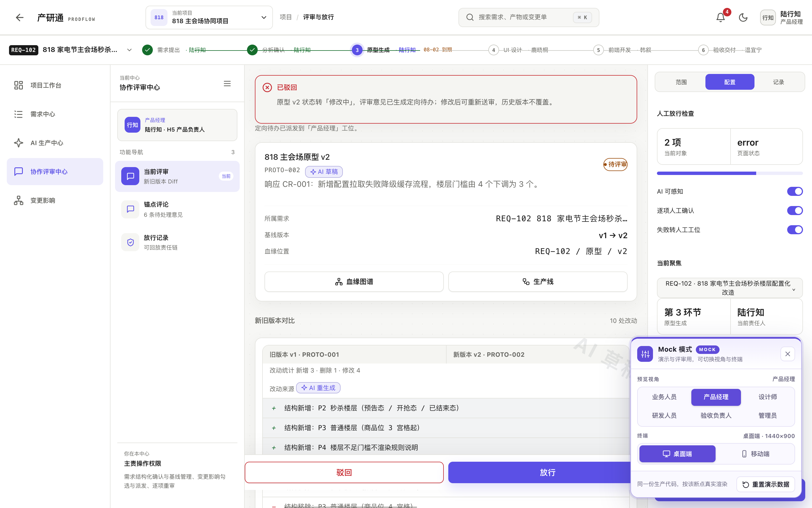Screen dimensions: 812x508
Task: Click the search magnifier icon
Action: click(470, 17)
